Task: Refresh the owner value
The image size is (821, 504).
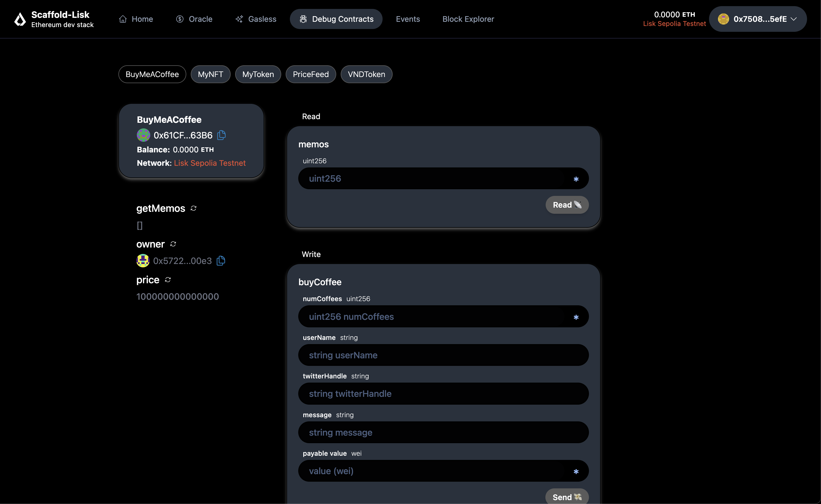Action: [173, 244]
